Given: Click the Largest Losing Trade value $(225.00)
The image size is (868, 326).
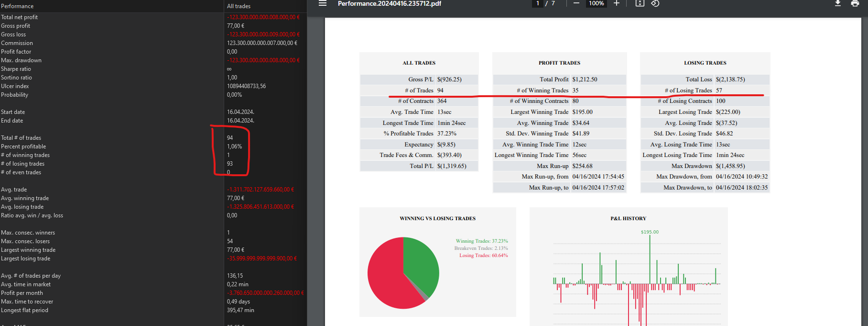Looking at the screenshot, I should 728,112.
